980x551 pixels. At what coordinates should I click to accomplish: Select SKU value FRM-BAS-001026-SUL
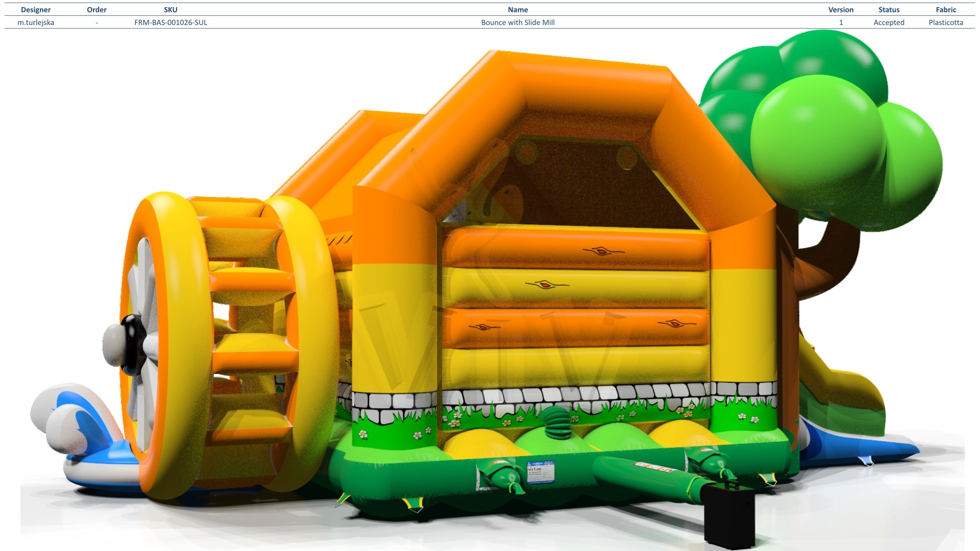pyautogui.click(x=170, y=22)
